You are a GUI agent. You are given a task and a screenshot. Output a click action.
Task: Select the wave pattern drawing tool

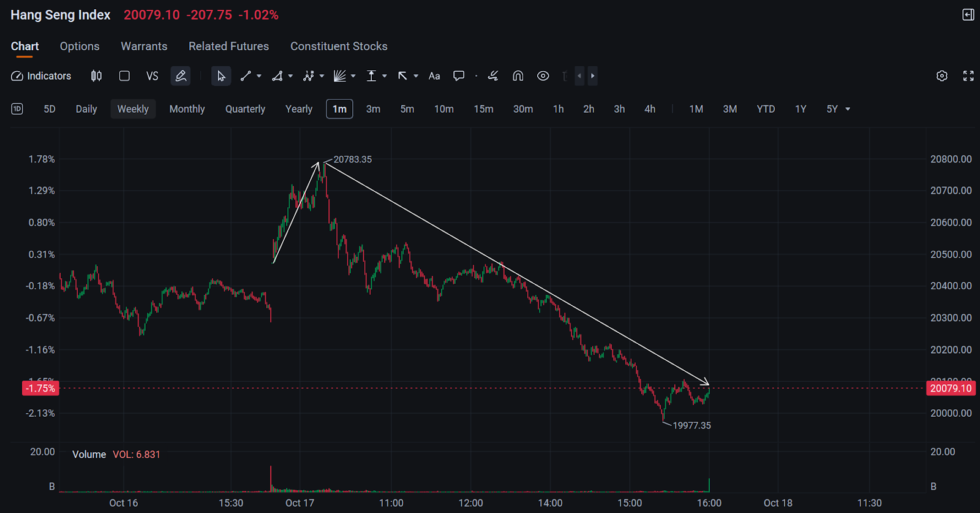point(309,76)
